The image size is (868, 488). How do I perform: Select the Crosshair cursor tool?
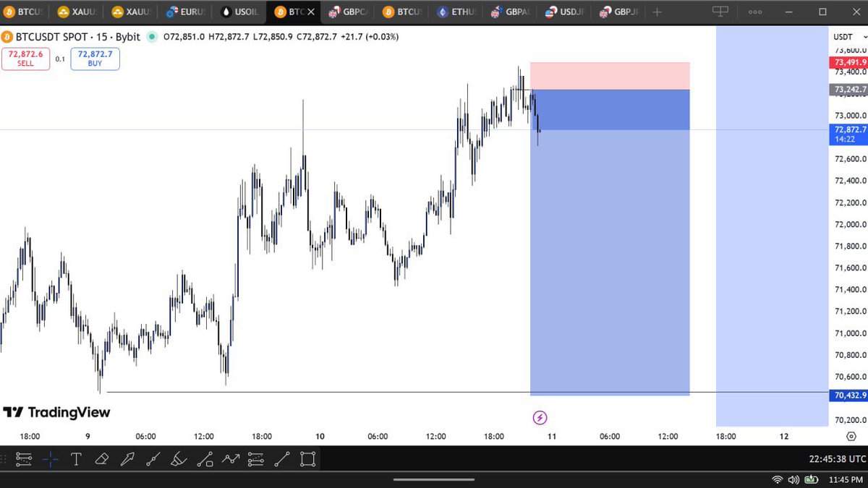51,458
